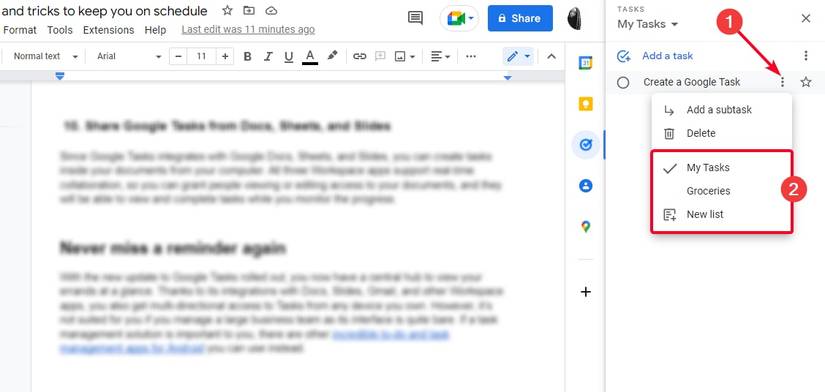Open the comment history icon
Image resolution: width=825 pixels, height=392 pixels.
click(x=416, y=18)
